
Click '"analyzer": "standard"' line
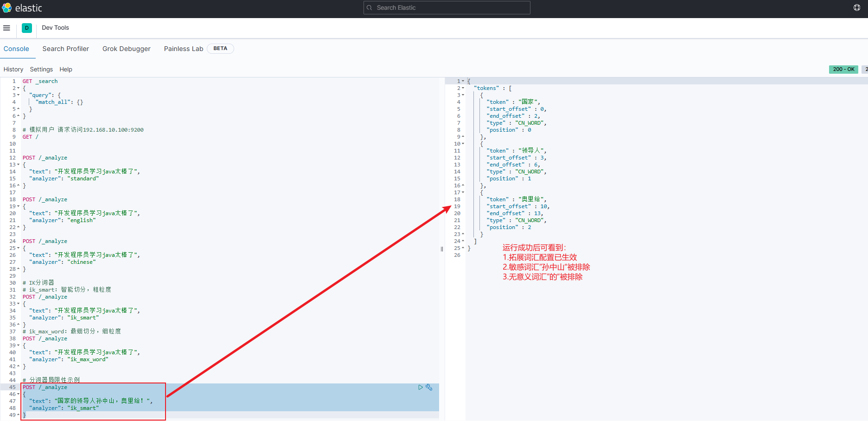coord(64,179)
